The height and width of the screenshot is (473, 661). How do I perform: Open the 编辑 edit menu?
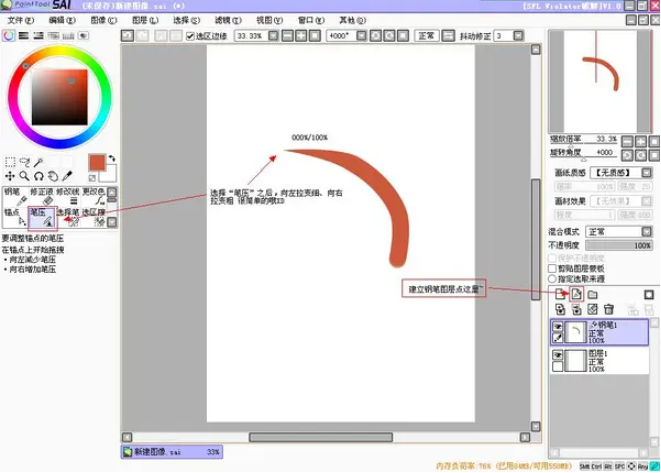tap(62, 20)
